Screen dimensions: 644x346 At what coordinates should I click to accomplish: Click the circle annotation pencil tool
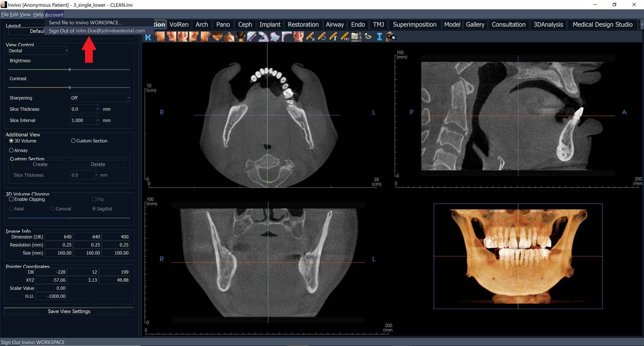[321, 37]
